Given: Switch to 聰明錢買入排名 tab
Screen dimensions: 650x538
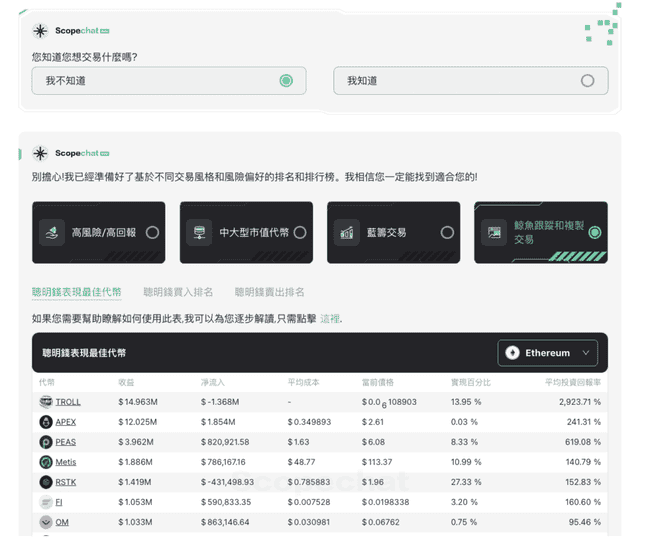Looking at the screenshot, I should click(178, 292).
